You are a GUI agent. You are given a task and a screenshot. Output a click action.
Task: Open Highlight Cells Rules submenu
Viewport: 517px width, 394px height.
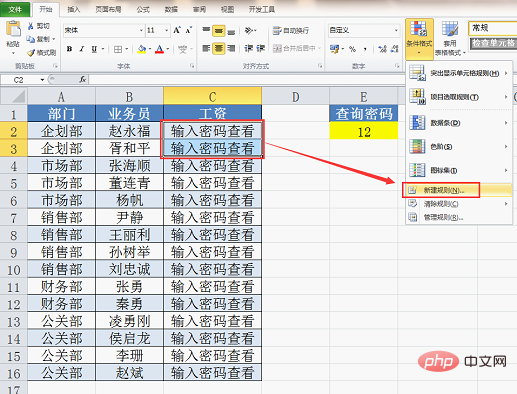click(459, 73)
